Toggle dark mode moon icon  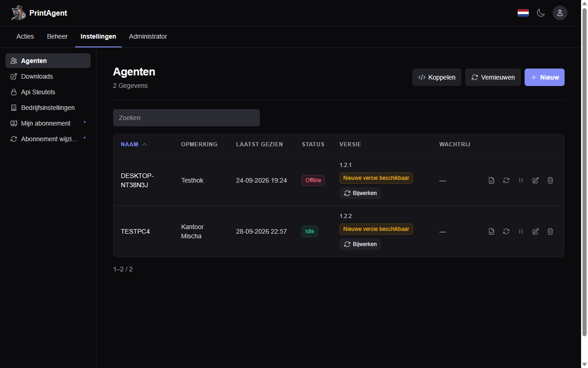541,13
